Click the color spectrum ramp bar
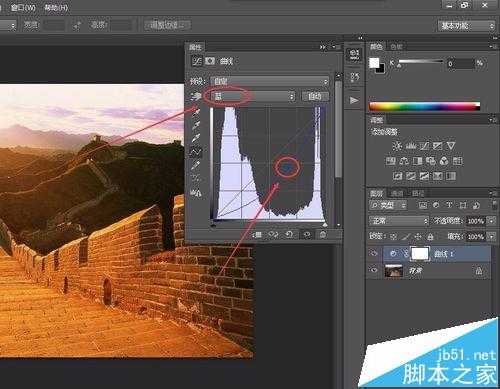Screen dimensions: 500x389 tap(424, 107)
